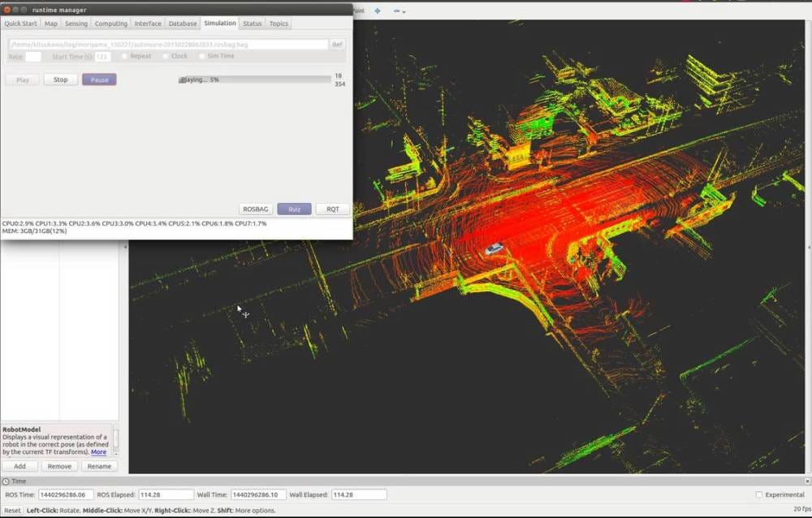Resume playback with the Pause button

click(x=99, y=80)
